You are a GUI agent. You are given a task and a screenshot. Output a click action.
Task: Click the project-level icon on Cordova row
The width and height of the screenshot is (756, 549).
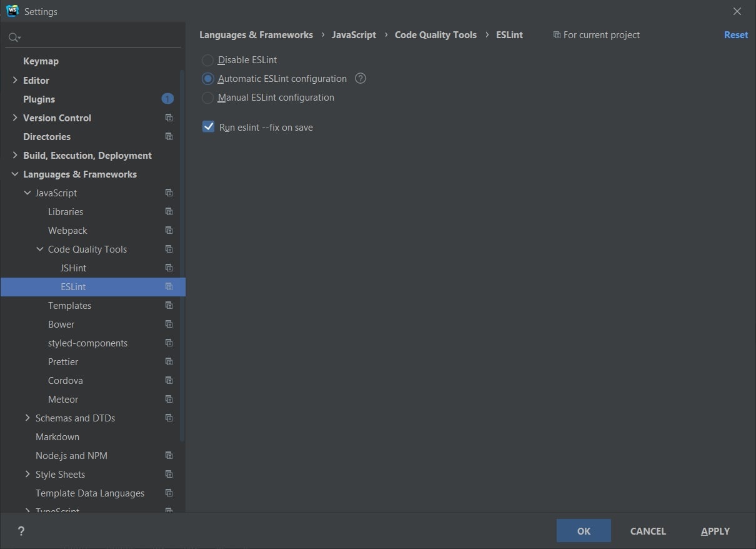[x=169, y=380]
